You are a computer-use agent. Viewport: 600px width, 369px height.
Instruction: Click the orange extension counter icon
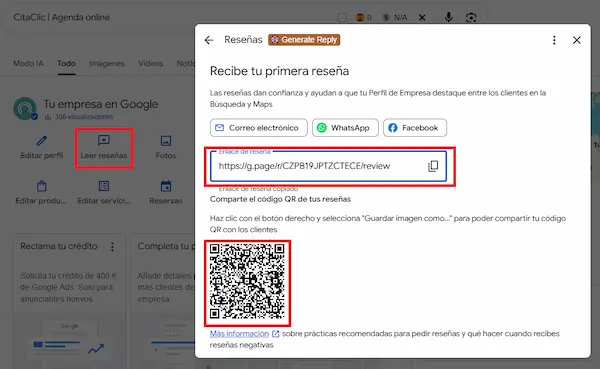click(364, 18)
